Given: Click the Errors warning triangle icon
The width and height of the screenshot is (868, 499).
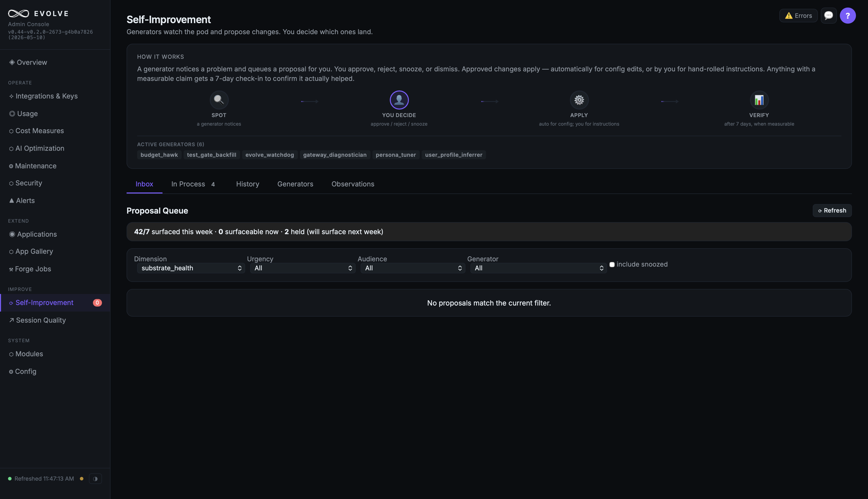Looking at the screenshot, I should (789, 16).
